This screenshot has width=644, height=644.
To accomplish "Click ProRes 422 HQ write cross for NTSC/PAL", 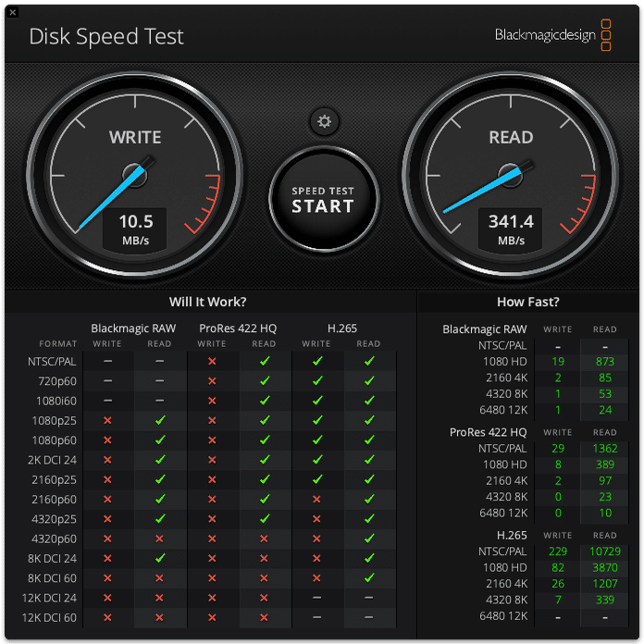I will (212, 362).
